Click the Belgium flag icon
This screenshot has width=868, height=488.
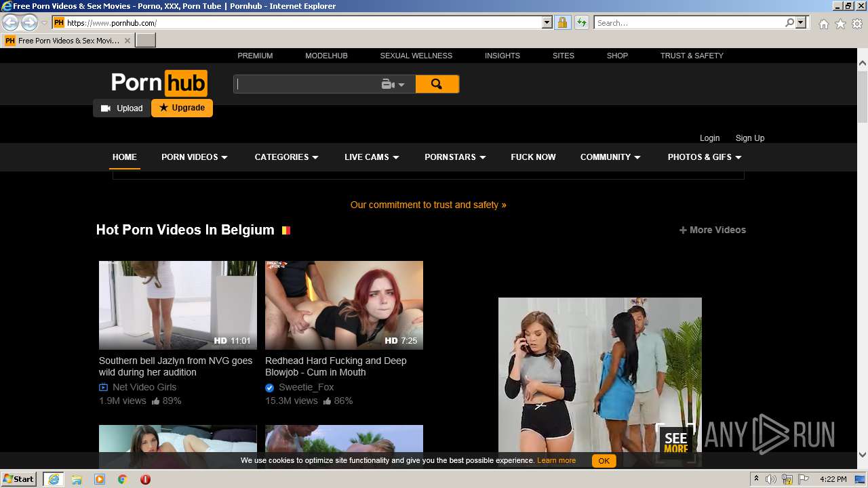coord(286,230)
